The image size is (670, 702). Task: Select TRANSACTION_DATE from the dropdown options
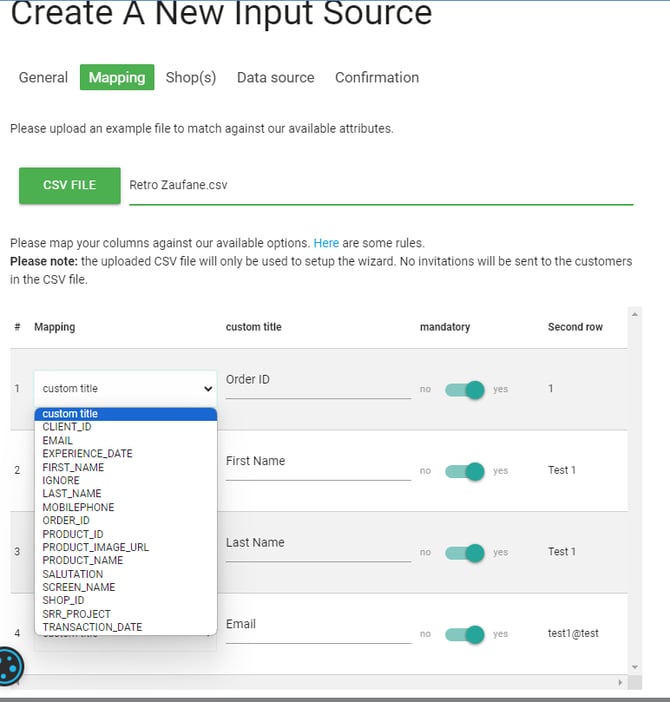[92, 627]
